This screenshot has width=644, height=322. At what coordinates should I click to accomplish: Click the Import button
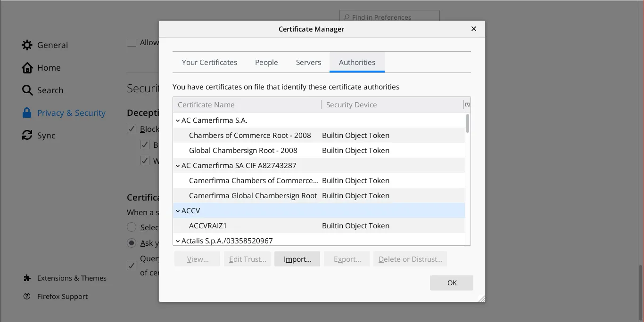pos(297,259)
